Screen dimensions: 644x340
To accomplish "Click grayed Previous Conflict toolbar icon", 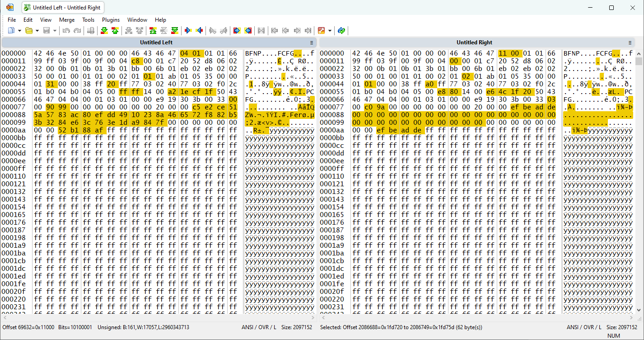I will [140, 30].
